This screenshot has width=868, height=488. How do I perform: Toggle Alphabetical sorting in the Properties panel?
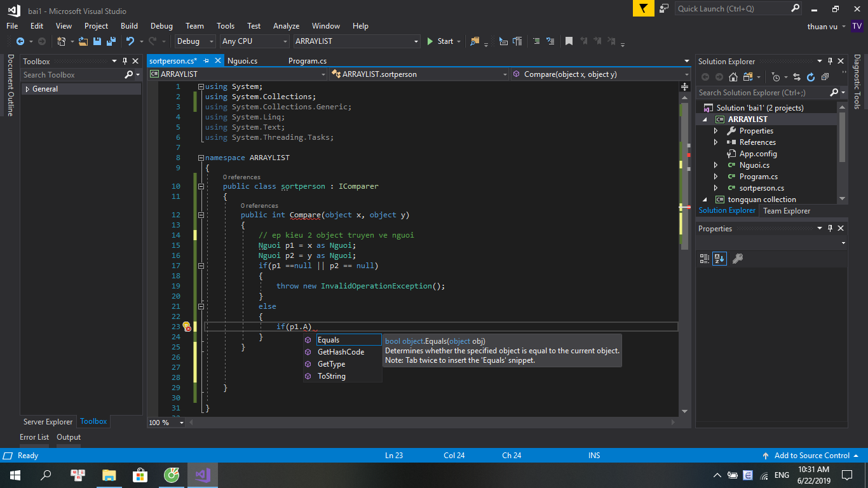[719, 259]
